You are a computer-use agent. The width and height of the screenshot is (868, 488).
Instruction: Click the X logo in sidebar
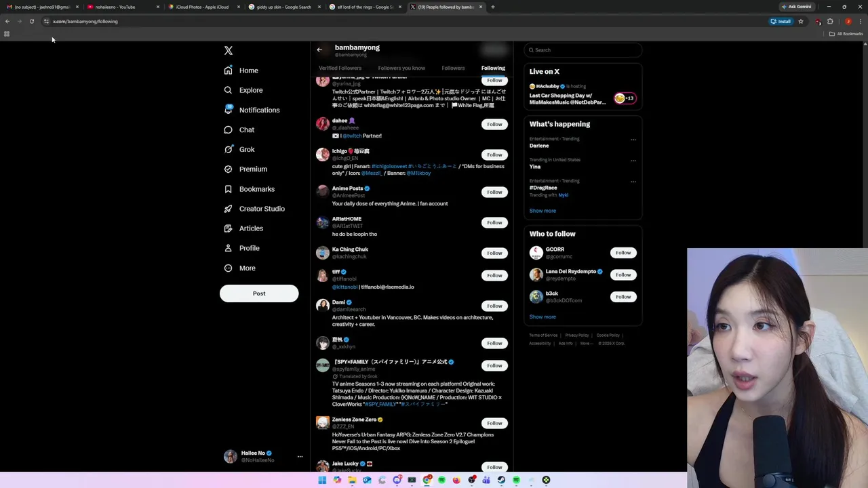[229, 51]
